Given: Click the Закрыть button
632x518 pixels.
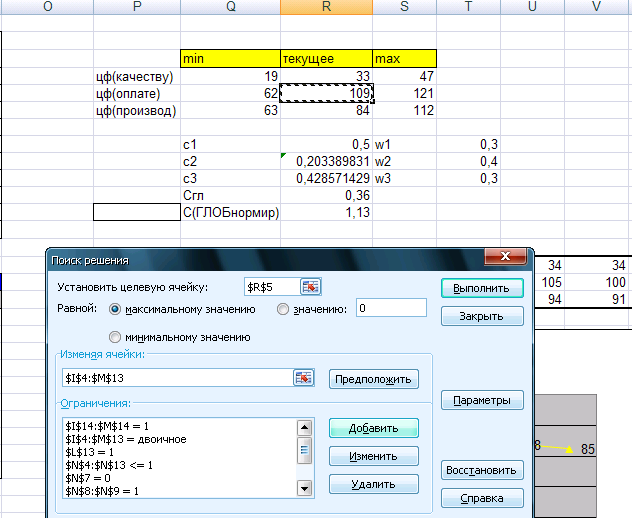Looking at the screenshot, I should coord(482,316).
